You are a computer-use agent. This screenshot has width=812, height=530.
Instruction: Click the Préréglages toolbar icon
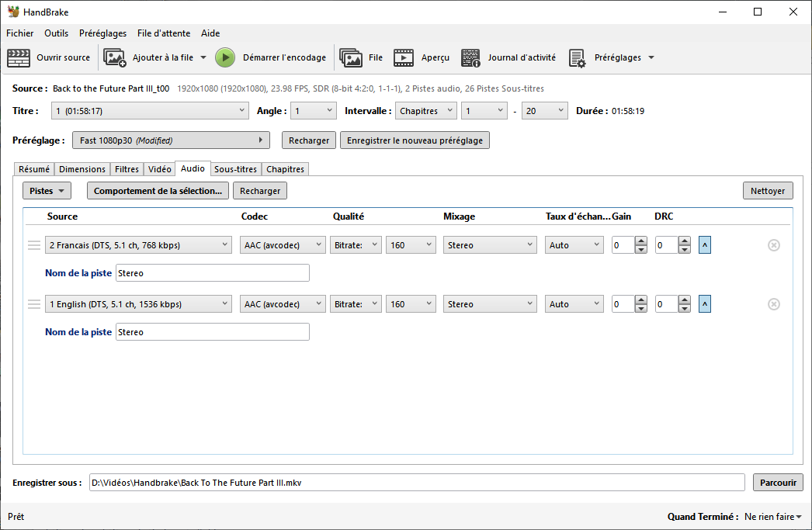tap(577, 58)
